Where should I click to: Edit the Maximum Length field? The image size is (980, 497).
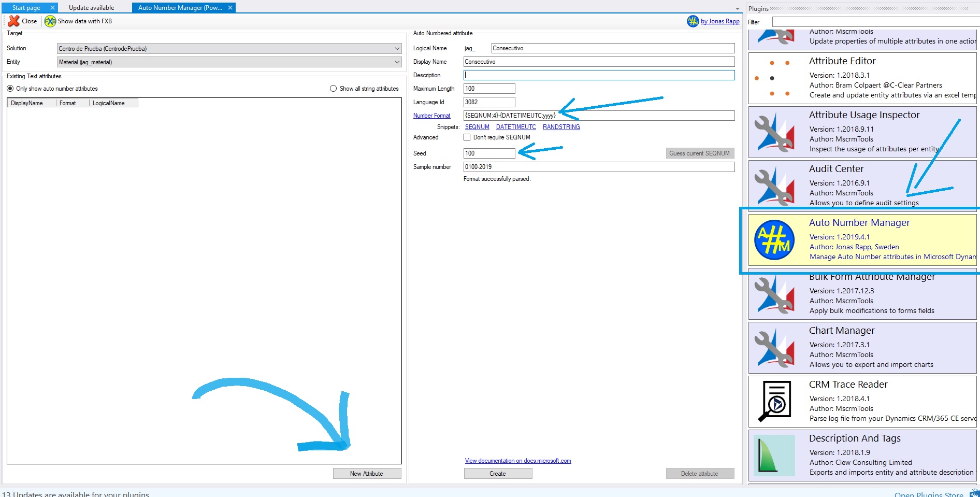489,89
